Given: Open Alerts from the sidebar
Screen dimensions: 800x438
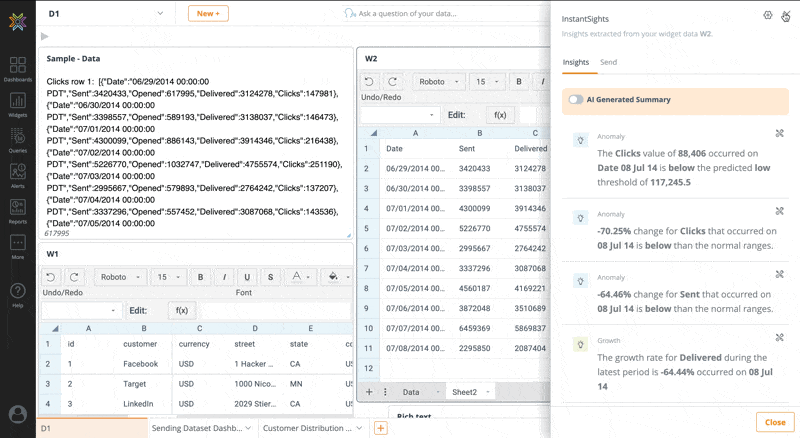Looking at the screenshot, I should click(17, 175).
